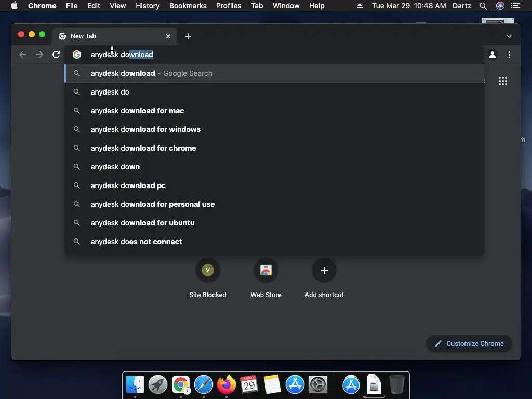The width and height of the screenshot is (532, 399).
Task: Open Firefox from the Dock
Action: coord(227,384)
